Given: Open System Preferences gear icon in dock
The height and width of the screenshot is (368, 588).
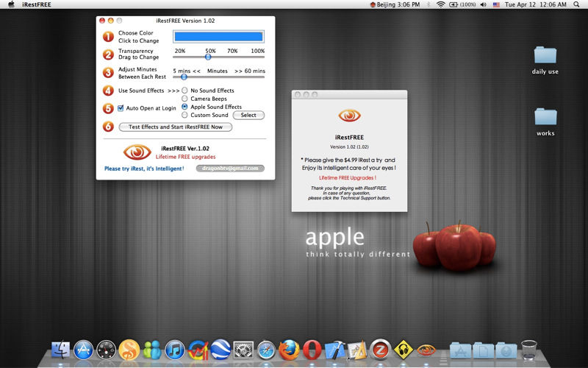Looking at the screenshot, I should click(243, 350).
